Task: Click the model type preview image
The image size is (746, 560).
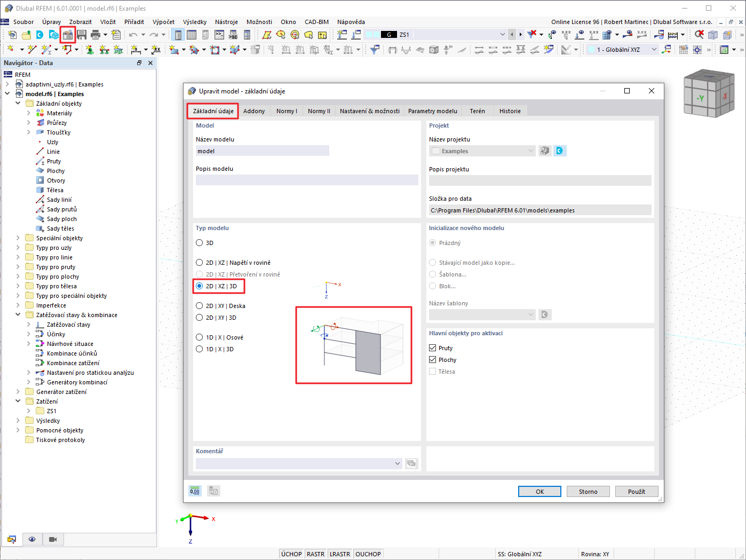Action: [x=354, y=345]
